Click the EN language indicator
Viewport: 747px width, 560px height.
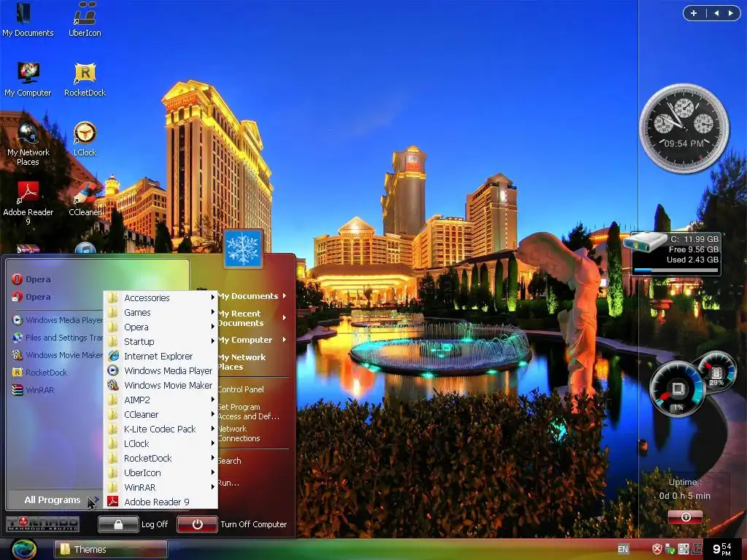coord(623,549)
